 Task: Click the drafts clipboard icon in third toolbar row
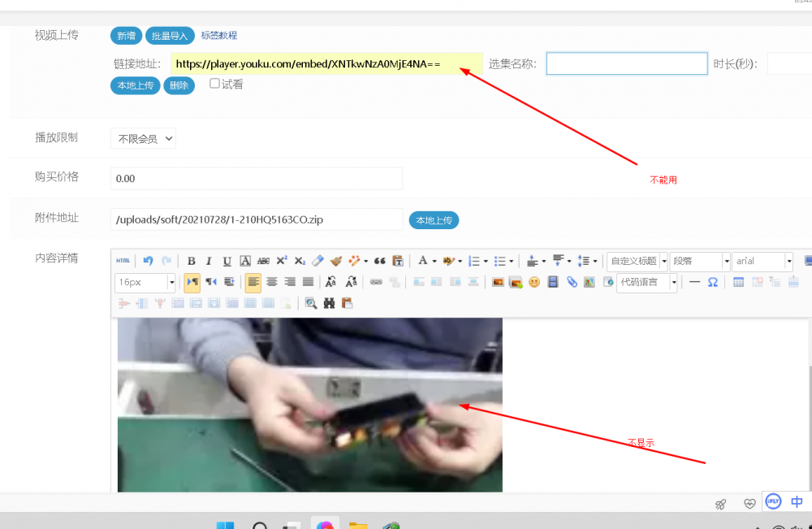click(347, 303)
